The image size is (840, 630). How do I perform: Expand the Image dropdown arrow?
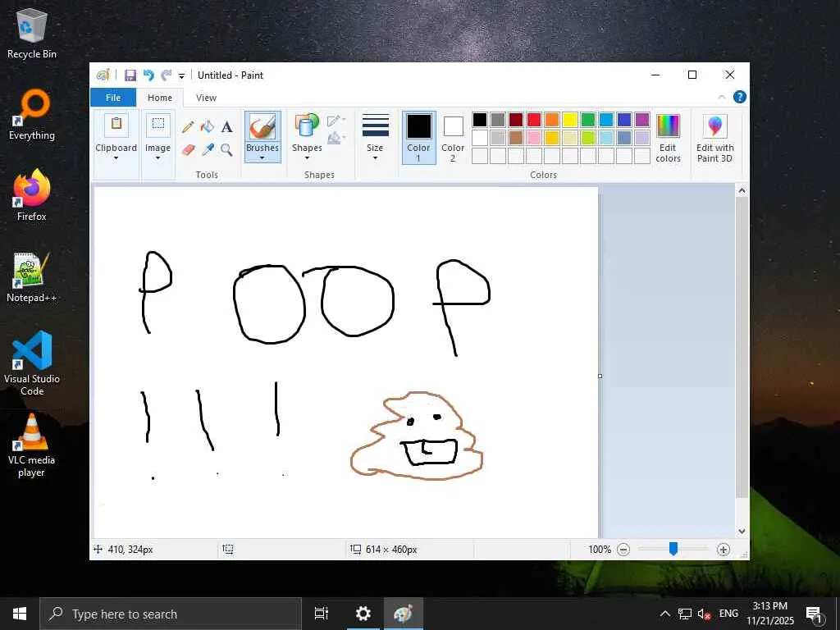pyautogui.click(x=157, y=158)
